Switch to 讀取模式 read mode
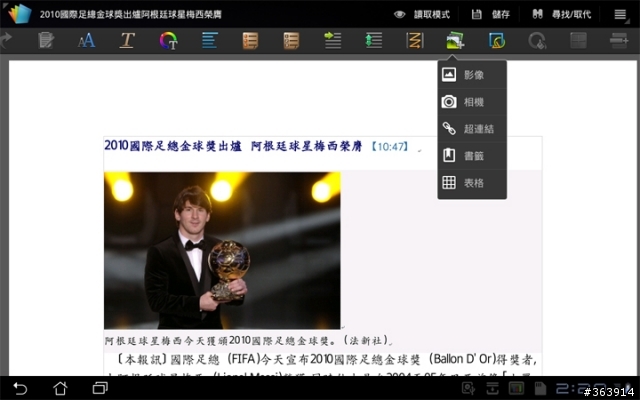640x400 pixels. (422, 14)
